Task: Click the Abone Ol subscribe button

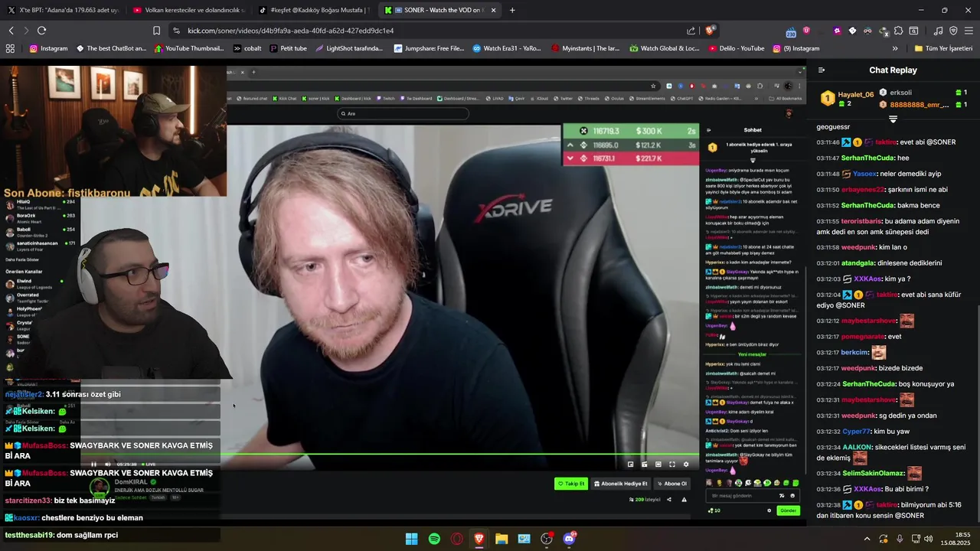Action: [672, 484]
